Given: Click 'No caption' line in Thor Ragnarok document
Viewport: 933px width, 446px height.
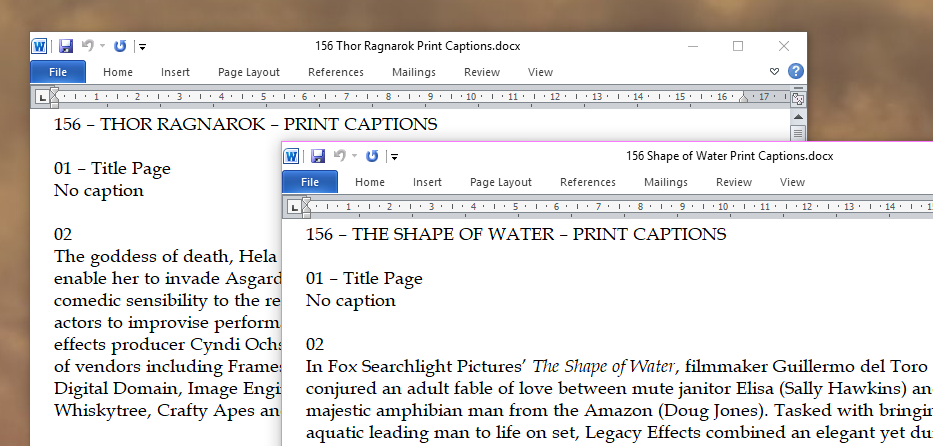Looking at the screenshot, I should pos(99,191).
